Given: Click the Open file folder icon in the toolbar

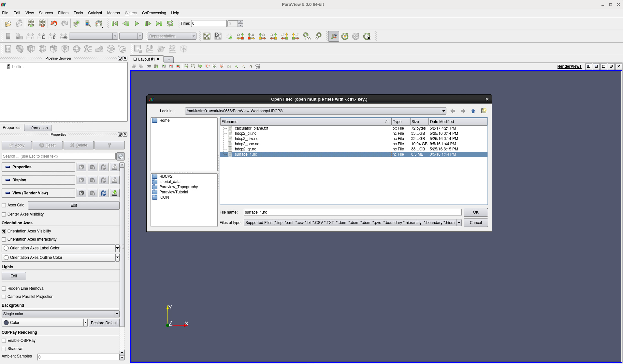Looking at the screenshot, I should (x=8, y=23).
